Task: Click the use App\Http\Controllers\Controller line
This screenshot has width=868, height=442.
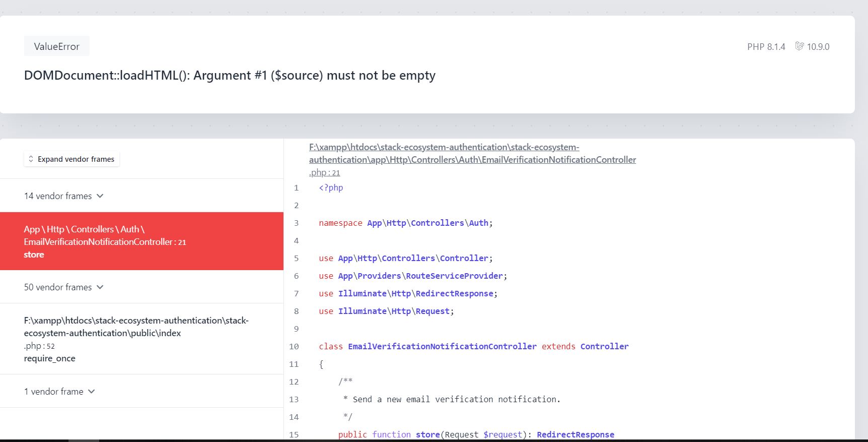Action: coord(406,258)
